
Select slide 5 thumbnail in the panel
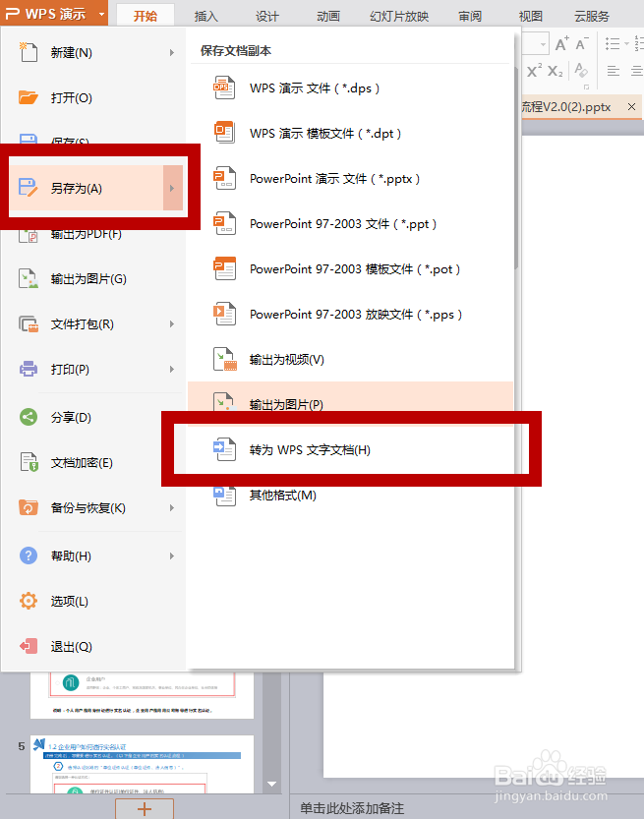click(142, 764)
